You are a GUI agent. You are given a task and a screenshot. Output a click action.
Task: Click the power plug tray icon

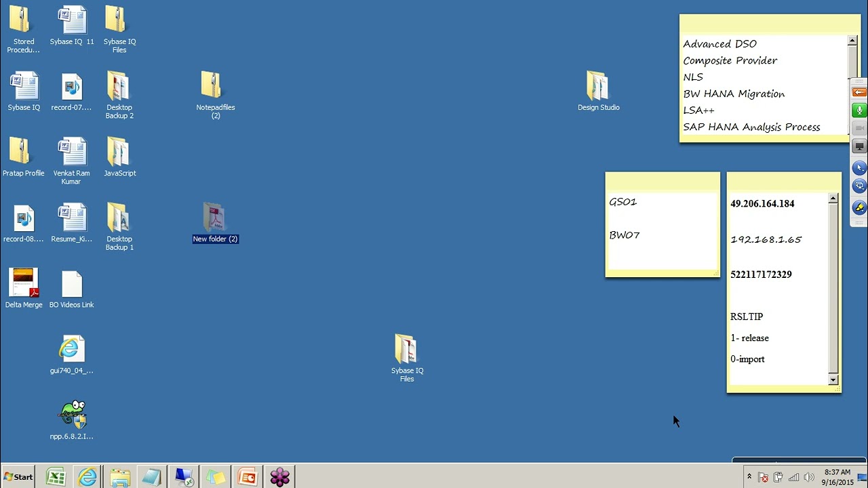(778, 477)
